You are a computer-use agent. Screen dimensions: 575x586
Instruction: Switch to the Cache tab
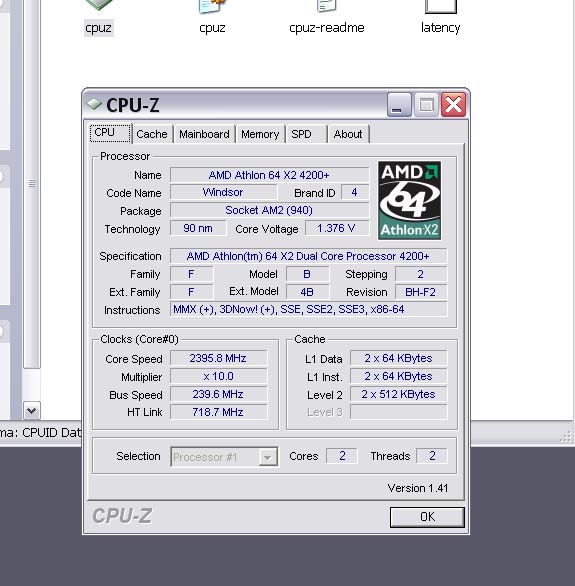pyautogui.click(x=152, y=134)
